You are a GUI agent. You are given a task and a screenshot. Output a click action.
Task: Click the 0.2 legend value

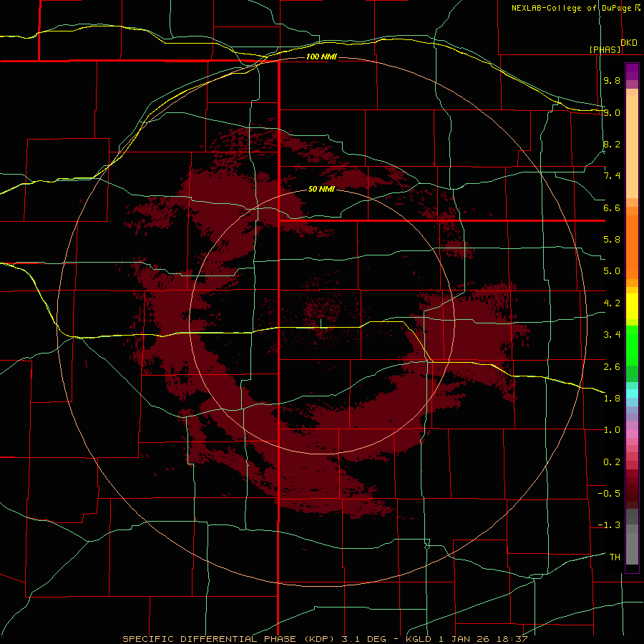[x=612, y=462]
